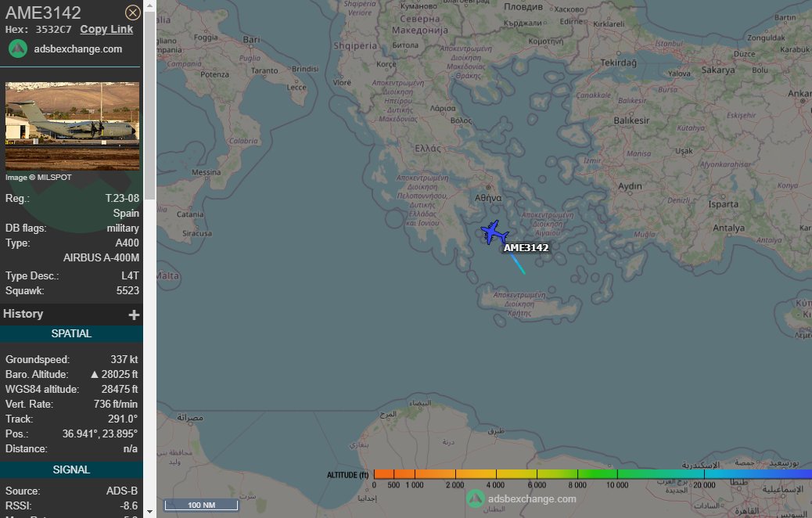Click the green adsbexchange logo icon in sidebar
This screenshot has height=518, width=812.
pyautogui.click(x=18, y=49)
